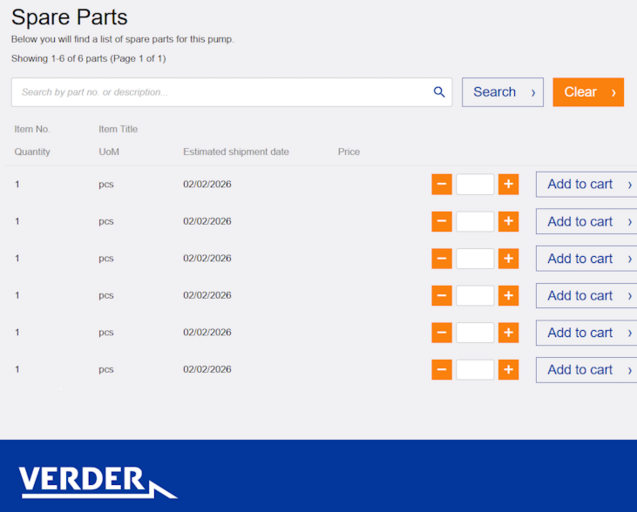Click the Verder logo in footer
Image resolution: width=637 pixels, height=512 pixels.
97,481
